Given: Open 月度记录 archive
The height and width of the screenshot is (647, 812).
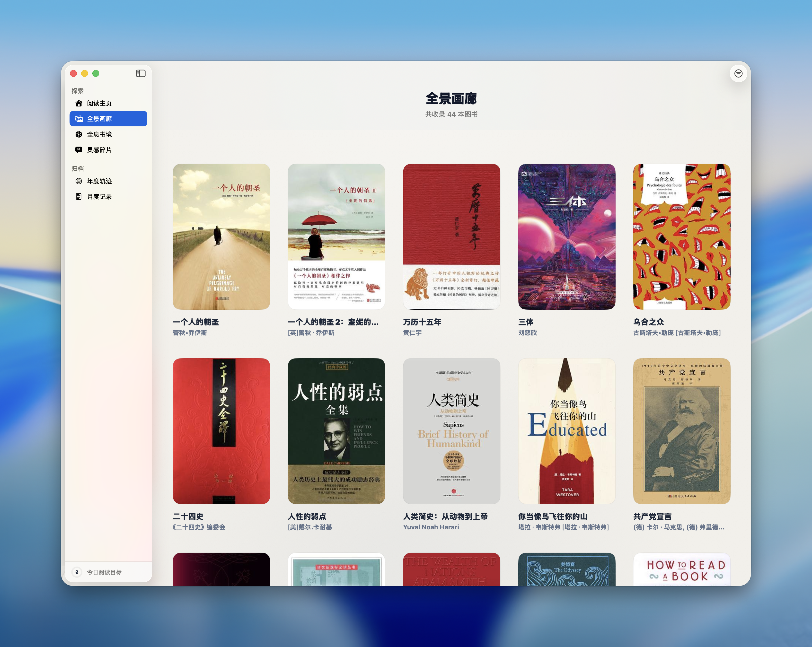Looking at the screenshot, I should [x=108, y=197].
